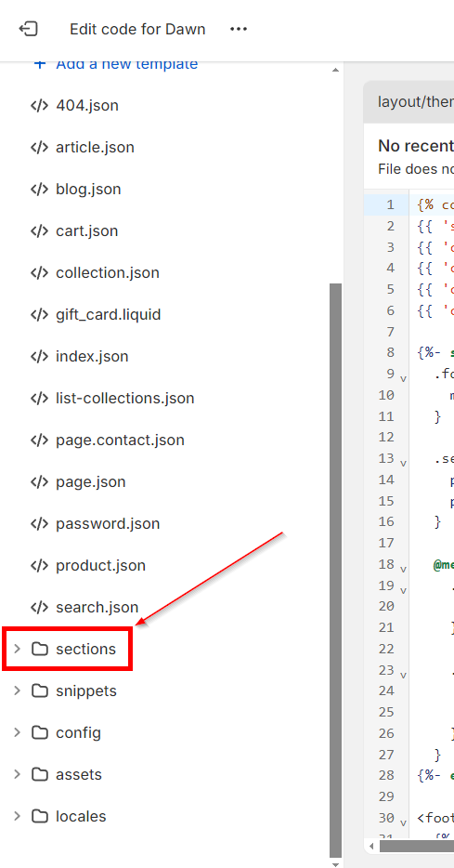Open the sections folder label
Viewport: 454px width, 868px height.
(85, 649)
